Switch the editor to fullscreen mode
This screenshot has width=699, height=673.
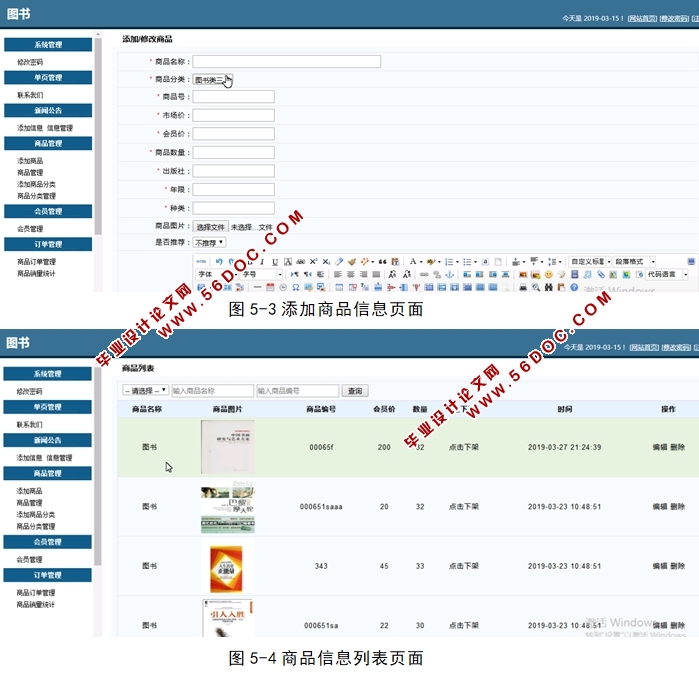pyautogui.click(x=691, y=262)
